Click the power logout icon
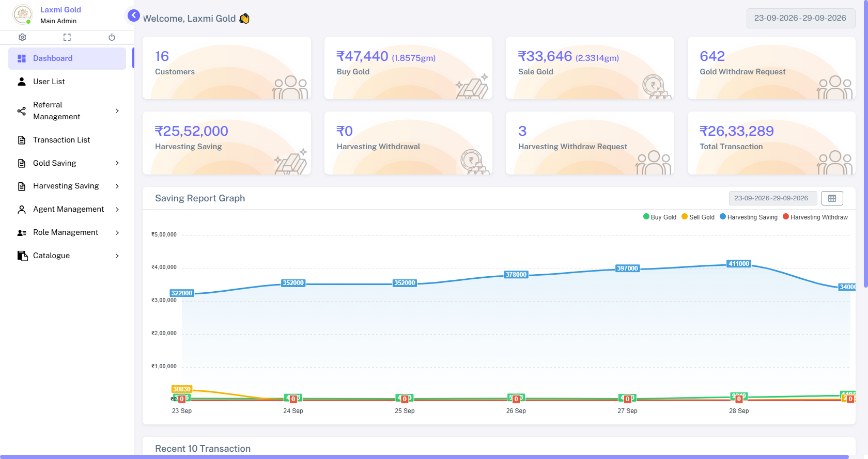The height and width of the screenshot is (459, 868). coord(112,37)
